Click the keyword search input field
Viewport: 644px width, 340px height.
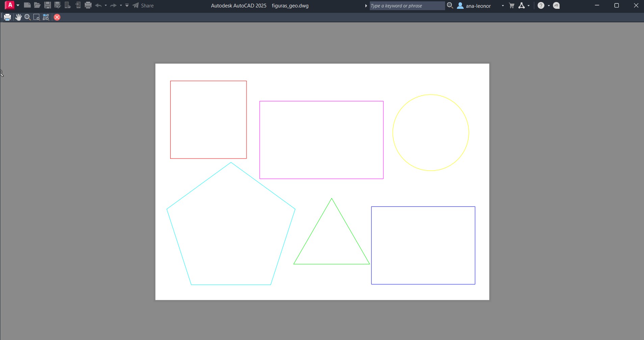(x=407, y=6)
